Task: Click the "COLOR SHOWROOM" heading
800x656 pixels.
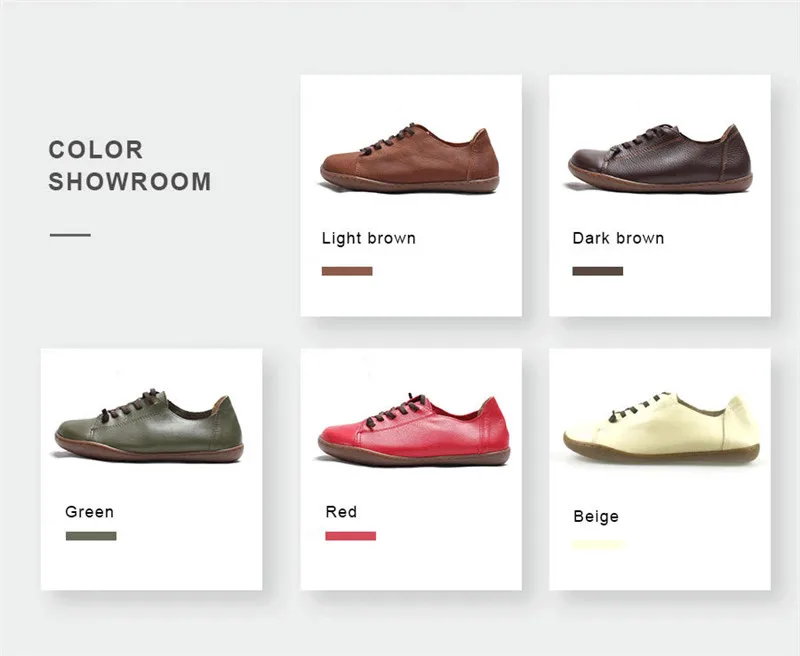Action: click(x=130, y=165)
